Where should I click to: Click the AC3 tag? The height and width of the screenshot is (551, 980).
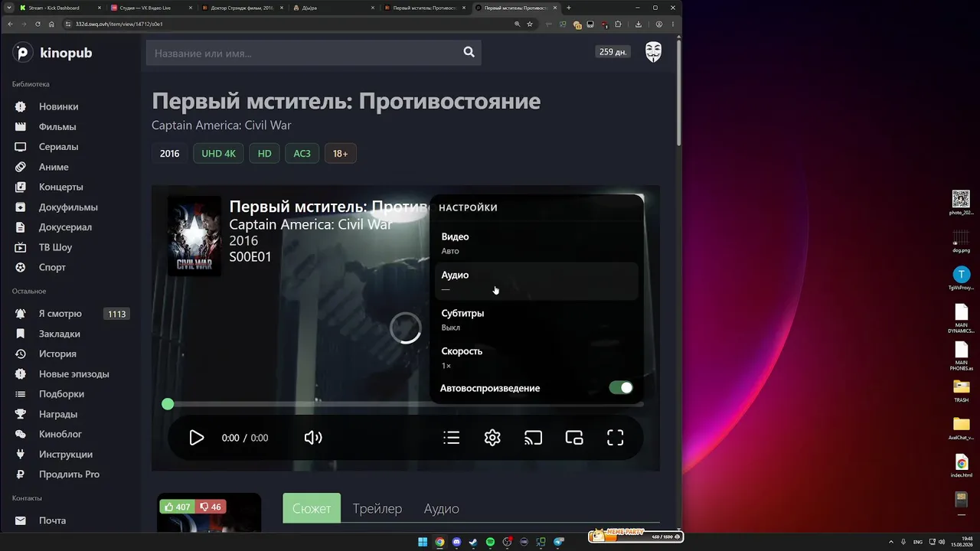(x=302, y=154)
